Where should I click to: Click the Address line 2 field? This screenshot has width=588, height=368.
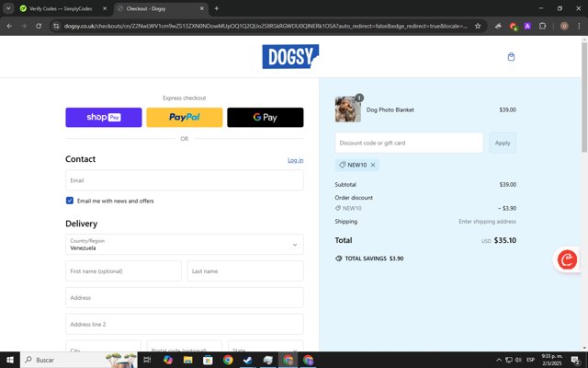184,324
